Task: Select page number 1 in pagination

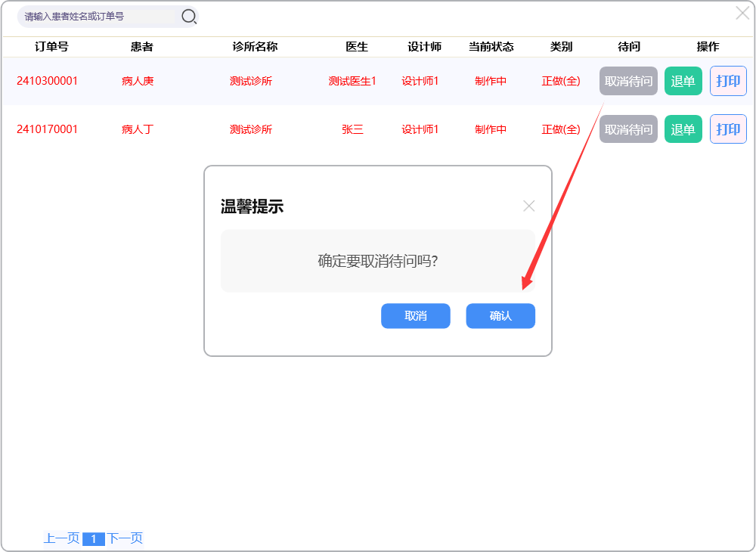Action: point(93,539)
